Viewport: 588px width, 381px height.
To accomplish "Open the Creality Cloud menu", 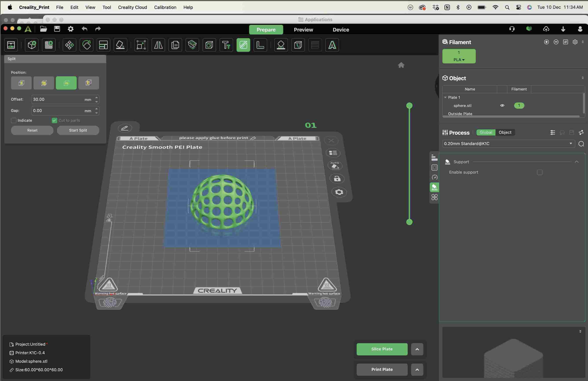I will [x=132, y=7].
